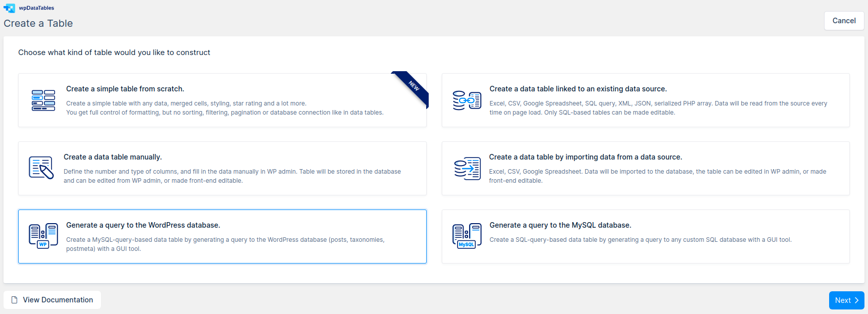The height and width of the screenshot is (314, 868).
Task: Click description 'Define the number and type of columns'
Action: tap(232, 176)
